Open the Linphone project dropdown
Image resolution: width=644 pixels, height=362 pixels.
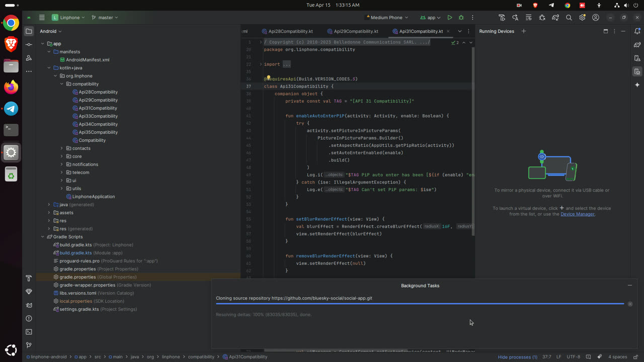69,18
